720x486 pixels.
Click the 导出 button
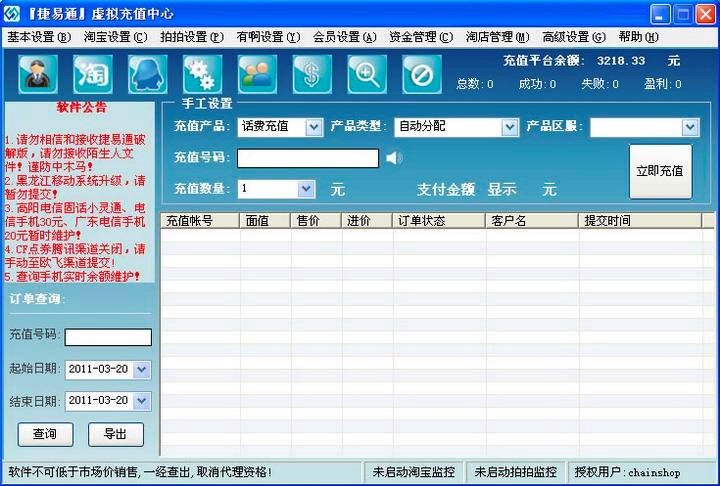(116, 434)
